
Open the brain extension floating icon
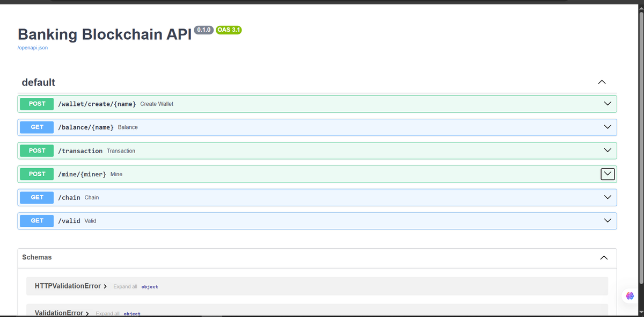click(630, 296)
